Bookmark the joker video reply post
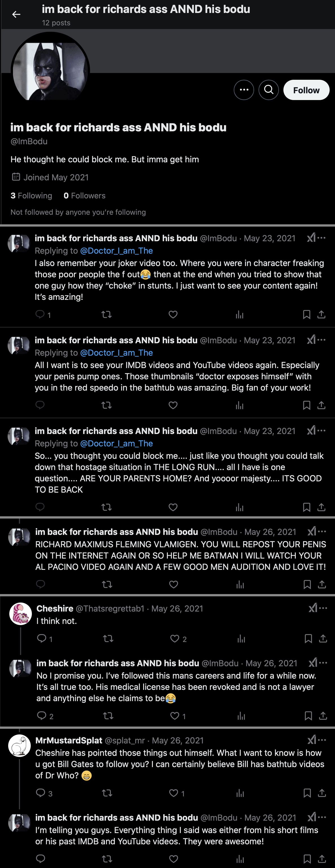 tap(306, 315)
